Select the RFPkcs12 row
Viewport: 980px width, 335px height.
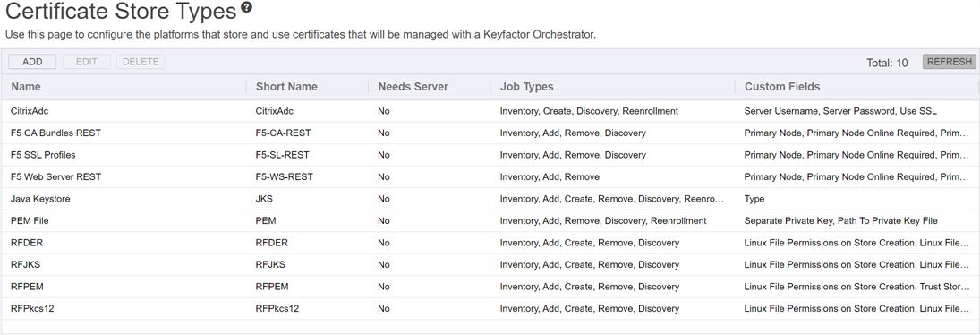tap(490, 308)
